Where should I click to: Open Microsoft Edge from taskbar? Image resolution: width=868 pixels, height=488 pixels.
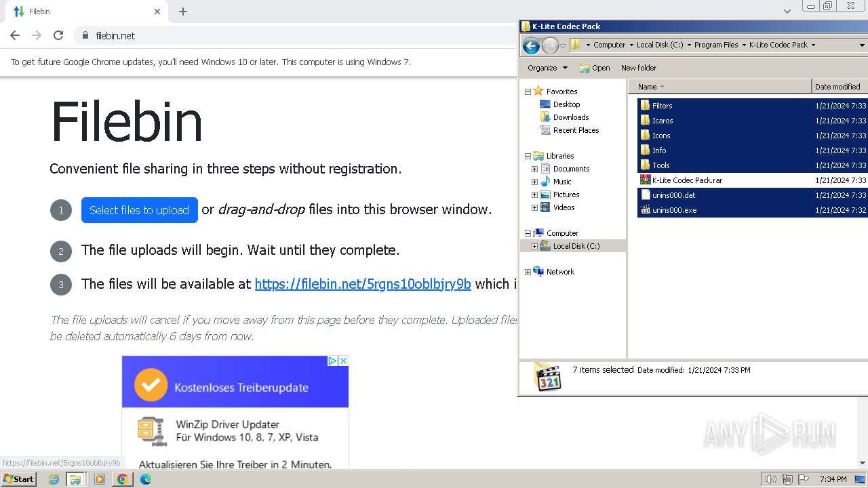146,479
